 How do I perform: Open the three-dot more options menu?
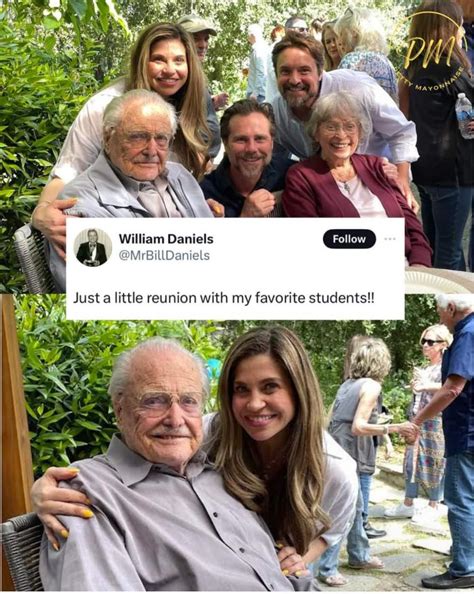point(390,239)
